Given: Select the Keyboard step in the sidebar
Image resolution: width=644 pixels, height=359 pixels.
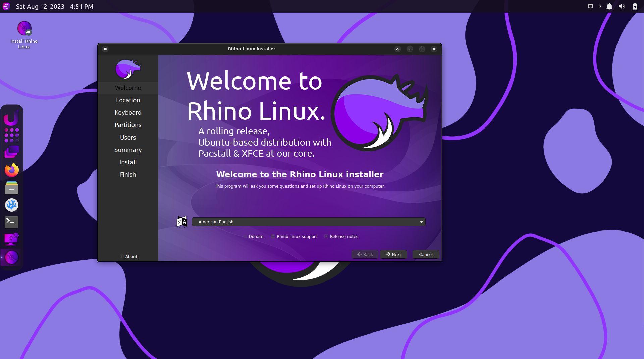Looking at the screenshot, I should pyautogui.click(x=128, y=112).
